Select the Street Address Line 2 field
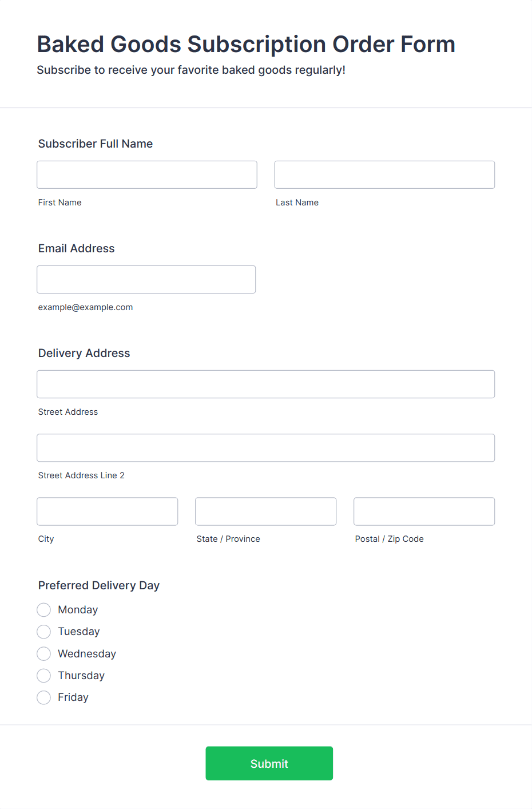The height and width of the screenshot is (809, 532). tap(265, 447)
